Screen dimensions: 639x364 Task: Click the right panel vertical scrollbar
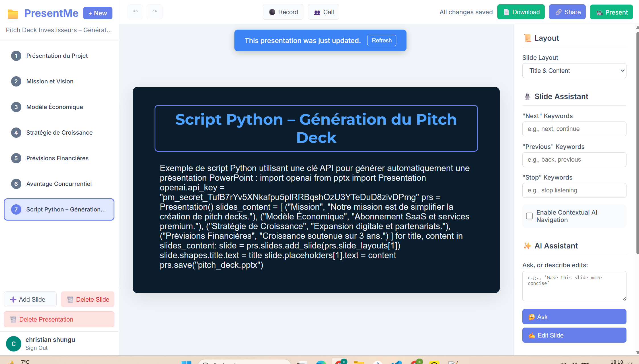pyautogui.click(x=637, y=142)
